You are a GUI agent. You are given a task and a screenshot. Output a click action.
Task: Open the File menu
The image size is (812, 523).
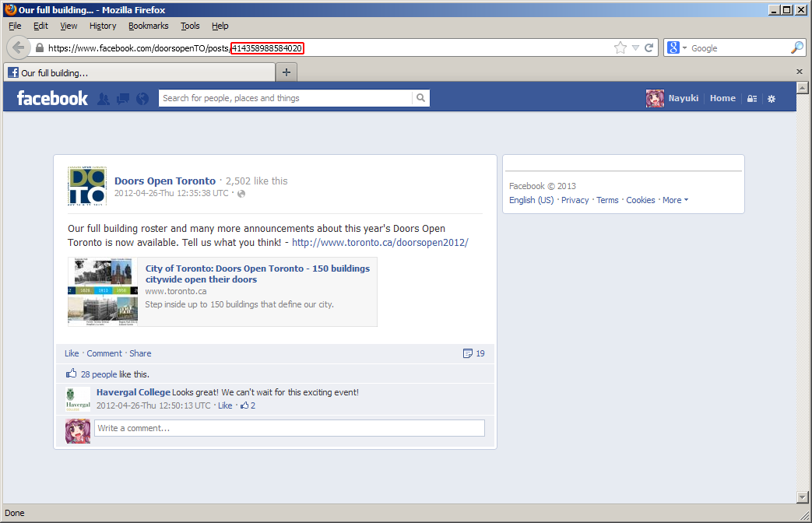(15, 26)
